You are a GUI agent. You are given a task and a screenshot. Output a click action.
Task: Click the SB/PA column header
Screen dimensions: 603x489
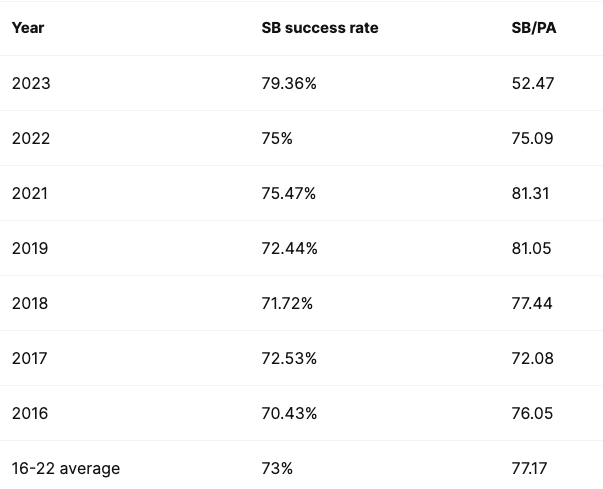coord(533,28)
